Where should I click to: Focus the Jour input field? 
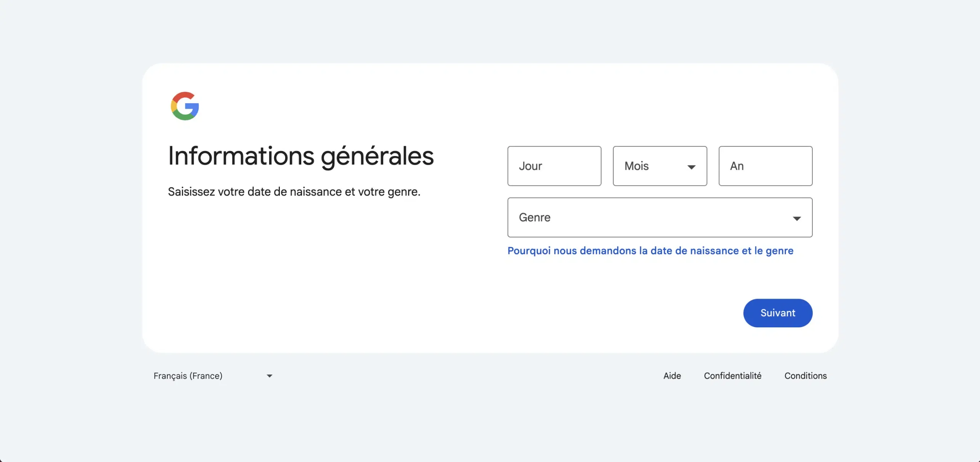pos(554,166)
